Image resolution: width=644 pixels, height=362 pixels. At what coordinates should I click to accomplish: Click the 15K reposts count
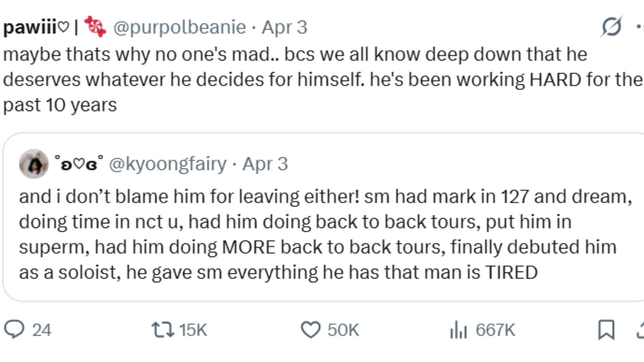click(193, 330)
